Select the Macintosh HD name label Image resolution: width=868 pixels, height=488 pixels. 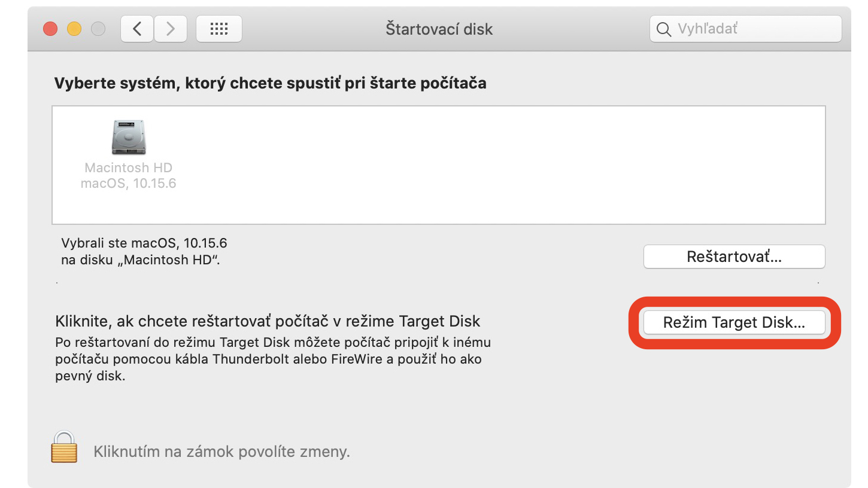tap(129, 168)
